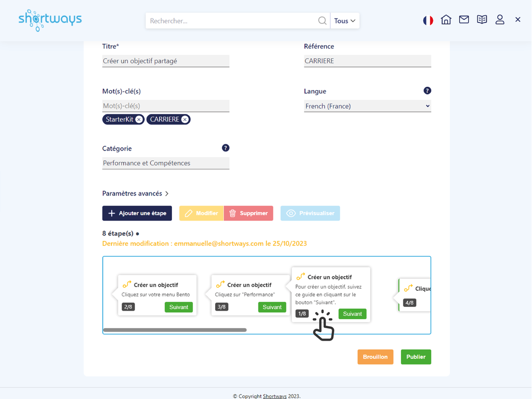Click the Modifier button
Viewport: 532px width, 399px height.
(x=202, y=213)
